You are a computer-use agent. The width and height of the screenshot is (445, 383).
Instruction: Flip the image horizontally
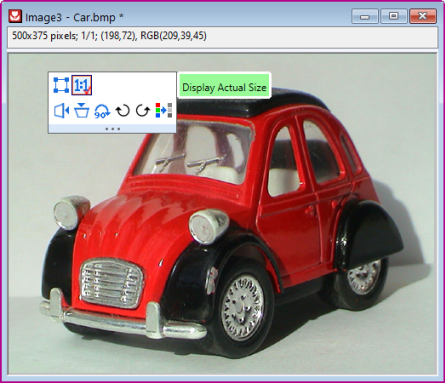(61, 111)
